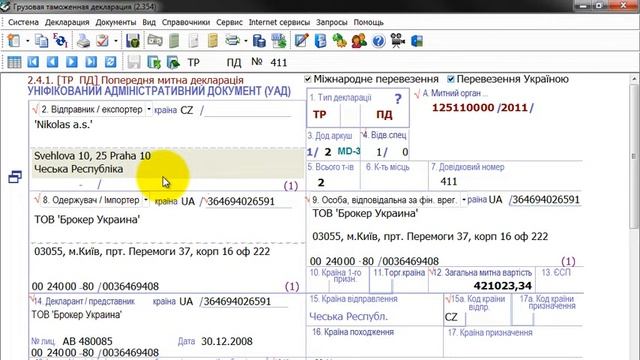640x360 pixels.
Task: Click the customs office code 125110000
Action: click(463, 108)
